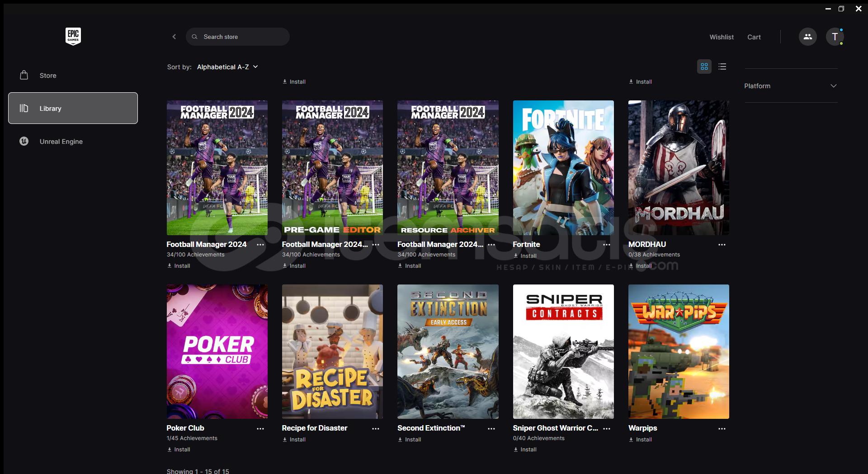
Task: Open the Recipe for Disaster cover art
Action: click(332, 351)
